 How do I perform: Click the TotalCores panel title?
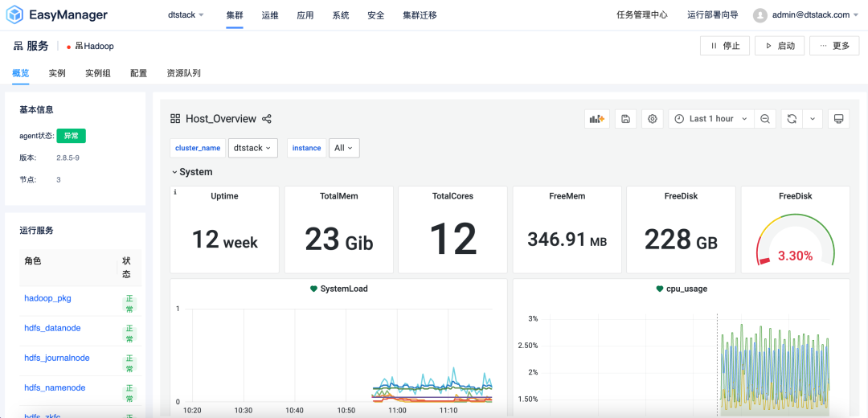[x=452, y=196]
